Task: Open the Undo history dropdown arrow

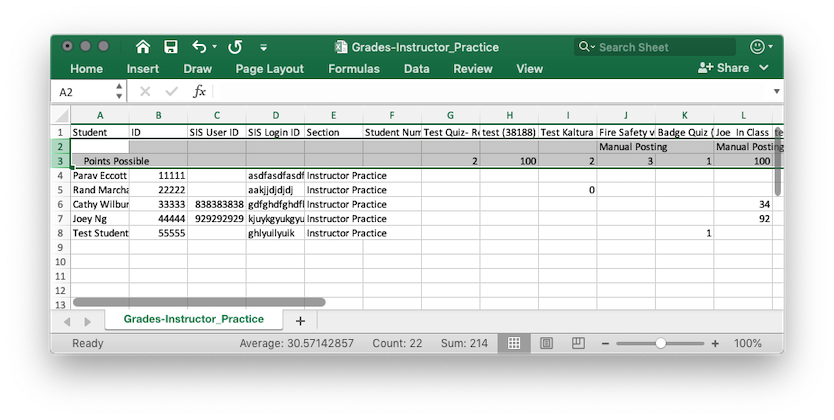Action: point(214,47)
